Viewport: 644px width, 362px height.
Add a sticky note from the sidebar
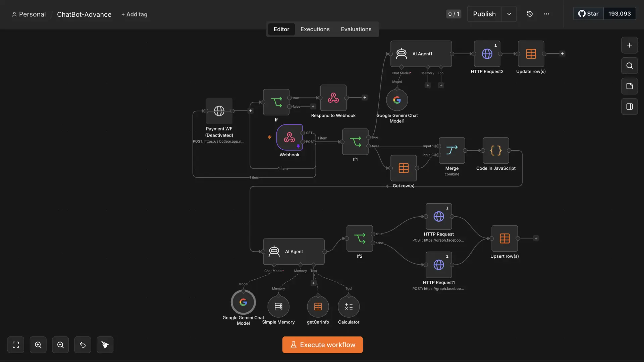point(629,86)
